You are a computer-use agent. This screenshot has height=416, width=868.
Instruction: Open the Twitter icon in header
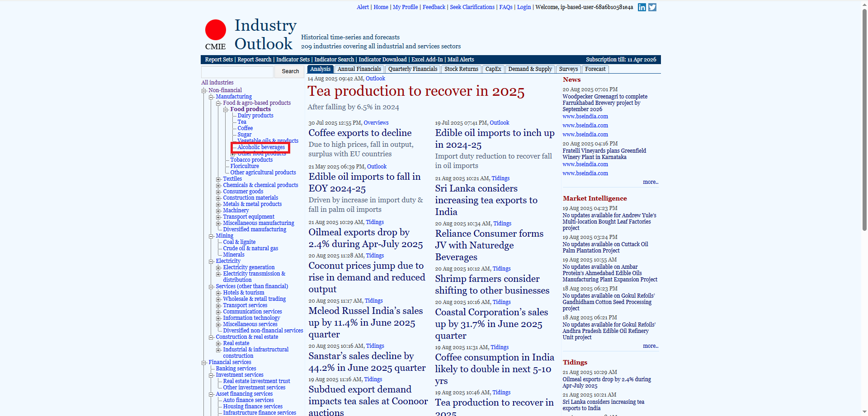pos(652,7)
